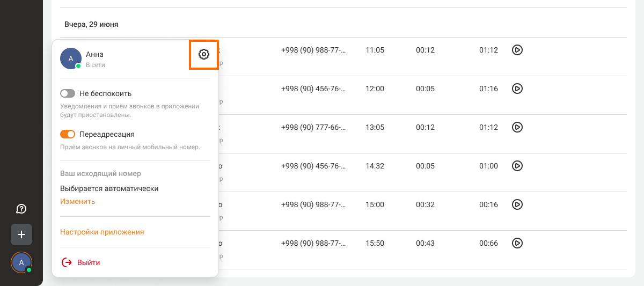
Task: Play recording of the 15:50 call
Action: (517, 243)
